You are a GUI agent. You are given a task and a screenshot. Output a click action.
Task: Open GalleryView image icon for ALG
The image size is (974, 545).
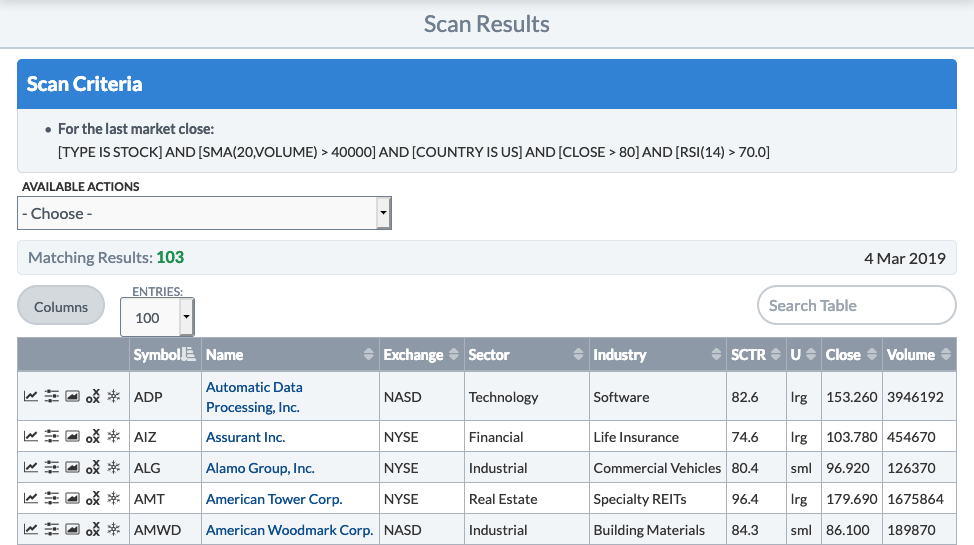pyautogui.click(x=72, y=468)
